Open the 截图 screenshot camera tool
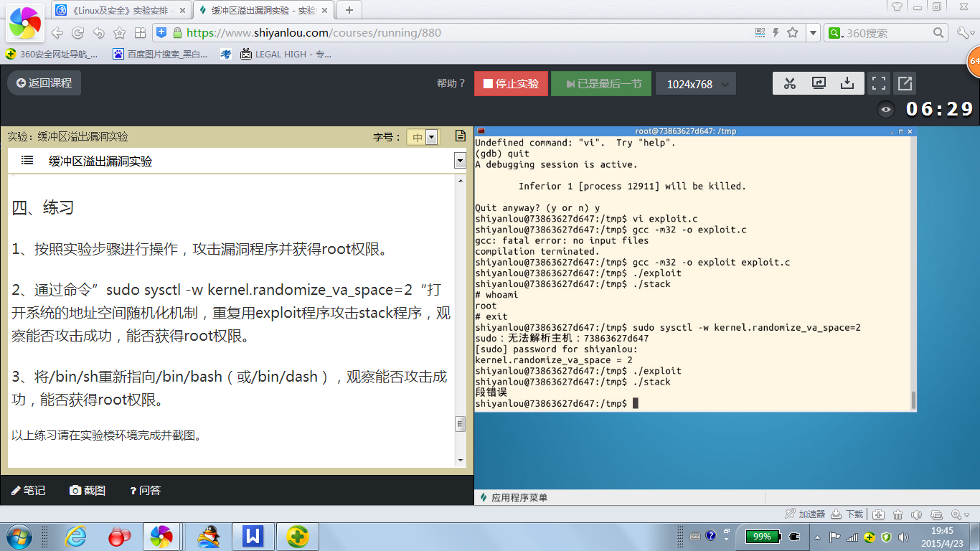 tap(88, 491)
